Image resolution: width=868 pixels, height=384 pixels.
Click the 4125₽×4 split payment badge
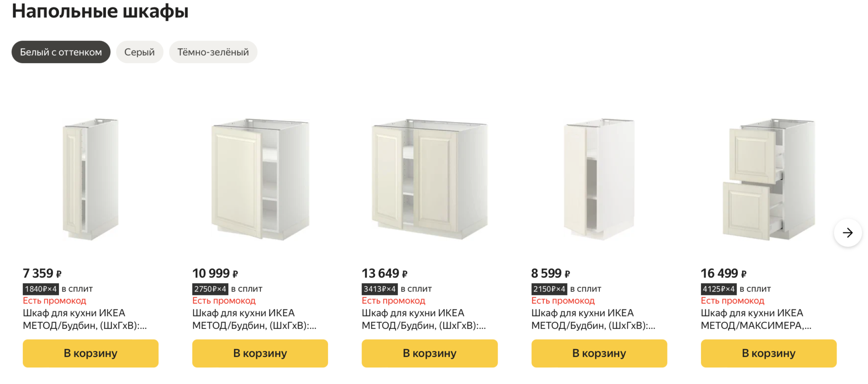718,289
